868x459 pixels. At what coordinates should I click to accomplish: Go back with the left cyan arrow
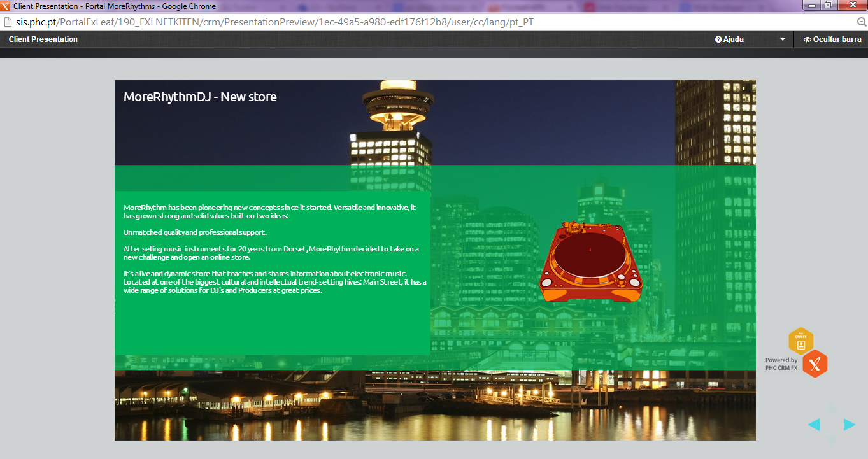[814, 425]
